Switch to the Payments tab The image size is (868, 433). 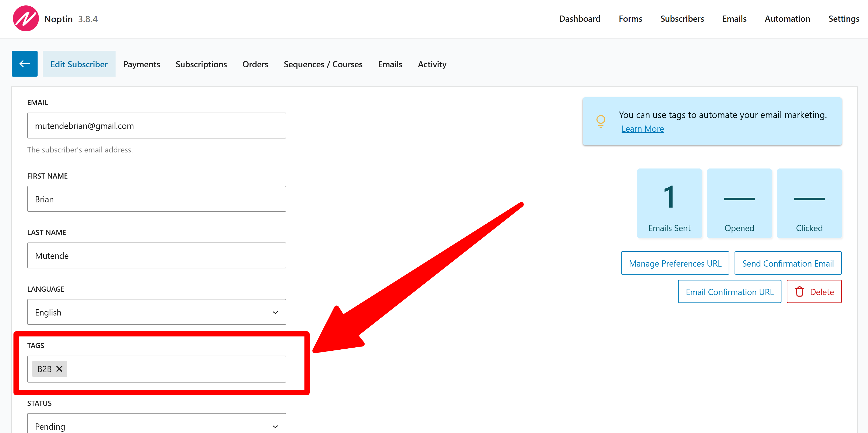[x=141, y=64]
